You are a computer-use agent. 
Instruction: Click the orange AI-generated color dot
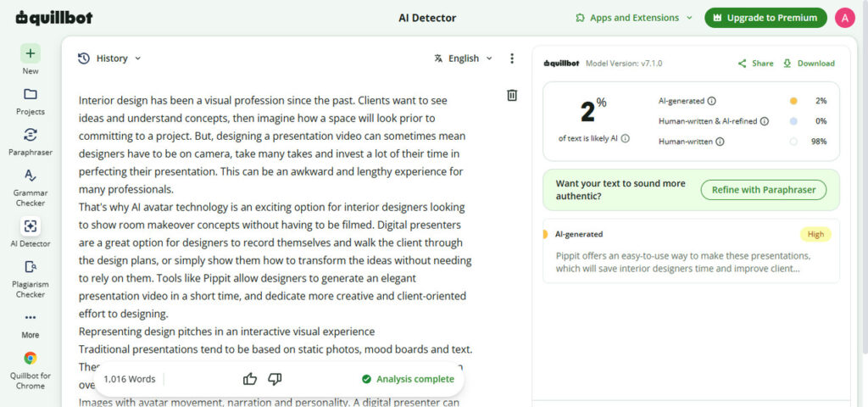pyautogui.click(x=793, y=102)
